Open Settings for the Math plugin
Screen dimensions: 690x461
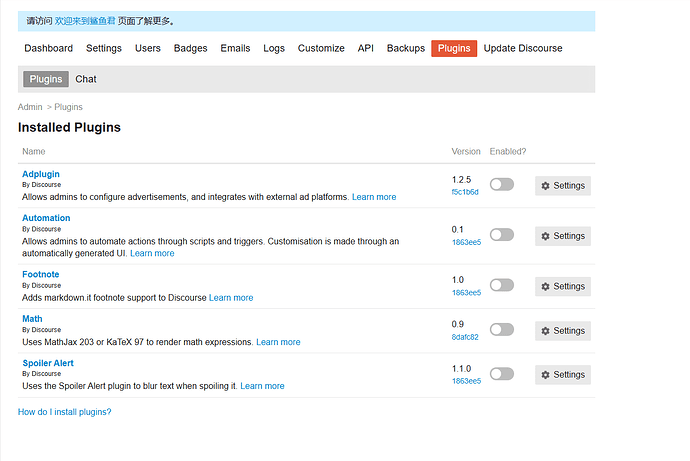point(563,331)
